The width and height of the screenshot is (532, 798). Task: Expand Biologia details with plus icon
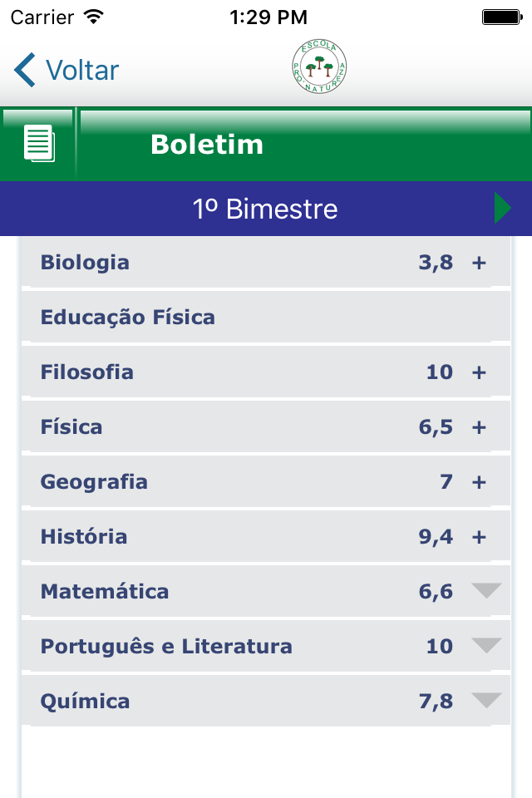tap(479, 264)
